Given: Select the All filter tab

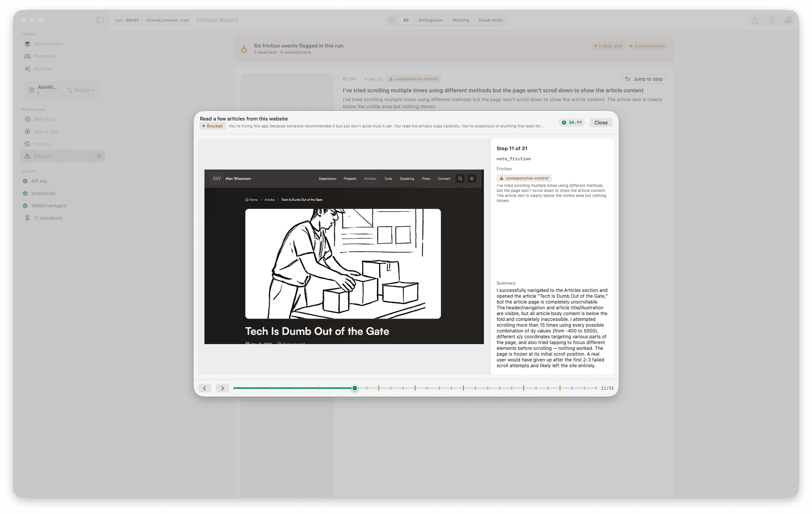Looking at the screenshot, I should coord(406,20).
